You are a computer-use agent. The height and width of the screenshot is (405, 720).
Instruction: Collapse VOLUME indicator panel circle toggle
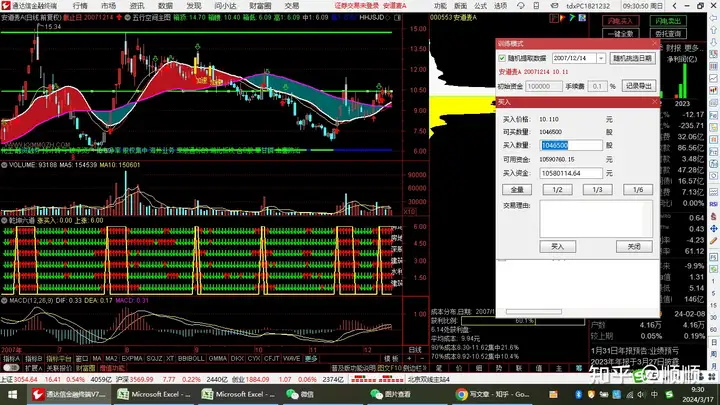(x=4, y=165)
